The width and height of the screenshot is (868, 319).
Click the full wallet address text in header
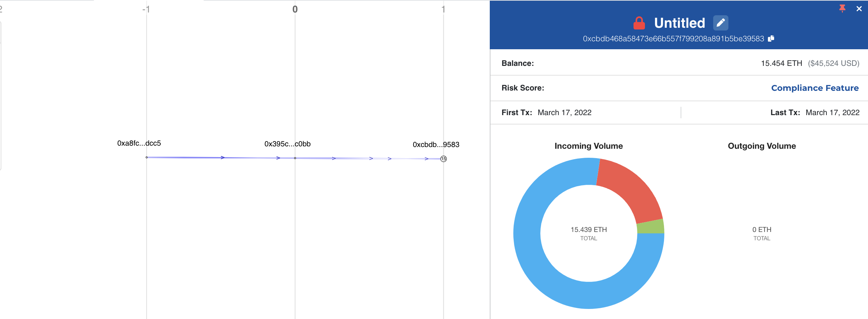(673, 39)
